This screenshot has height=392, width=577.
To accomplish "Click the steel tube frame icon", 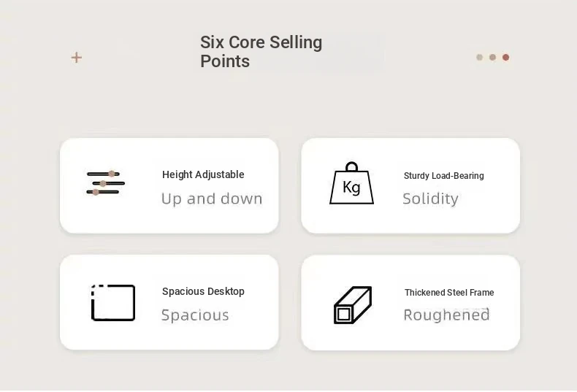I will point(353,305).
